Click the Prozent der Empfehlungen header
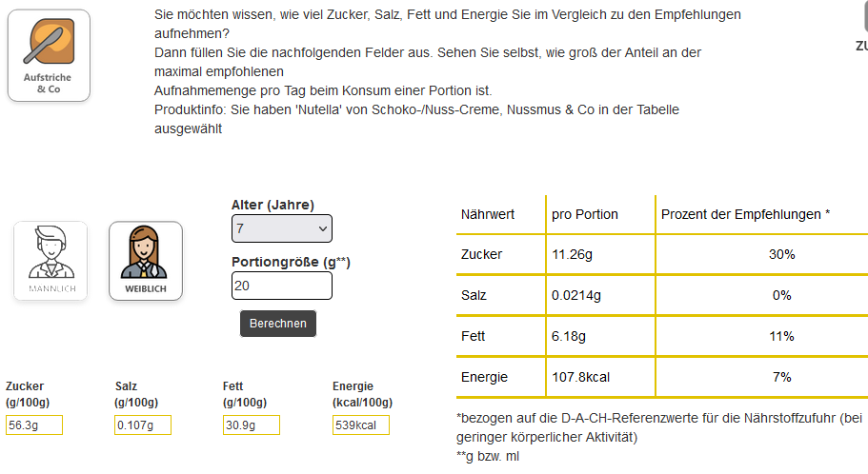This screenshot has height=474, width=868. point(745,214)
